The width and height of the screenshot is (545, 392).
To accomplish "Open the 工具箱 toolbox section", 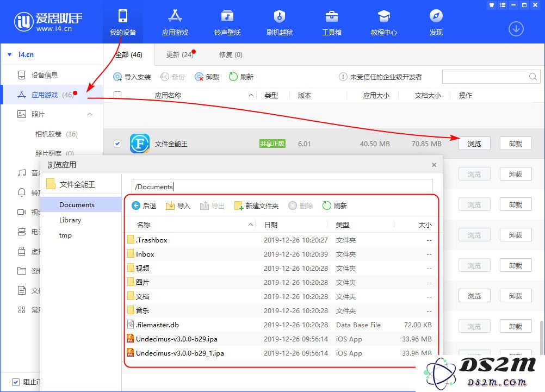I will click(x=332, y=22).
